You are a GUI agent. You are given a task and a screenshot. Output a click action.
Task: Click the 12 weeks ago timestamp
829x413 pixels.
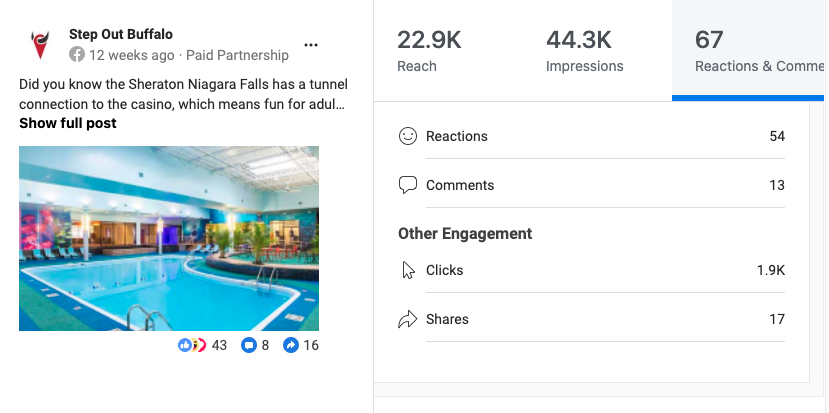(132, 55)
